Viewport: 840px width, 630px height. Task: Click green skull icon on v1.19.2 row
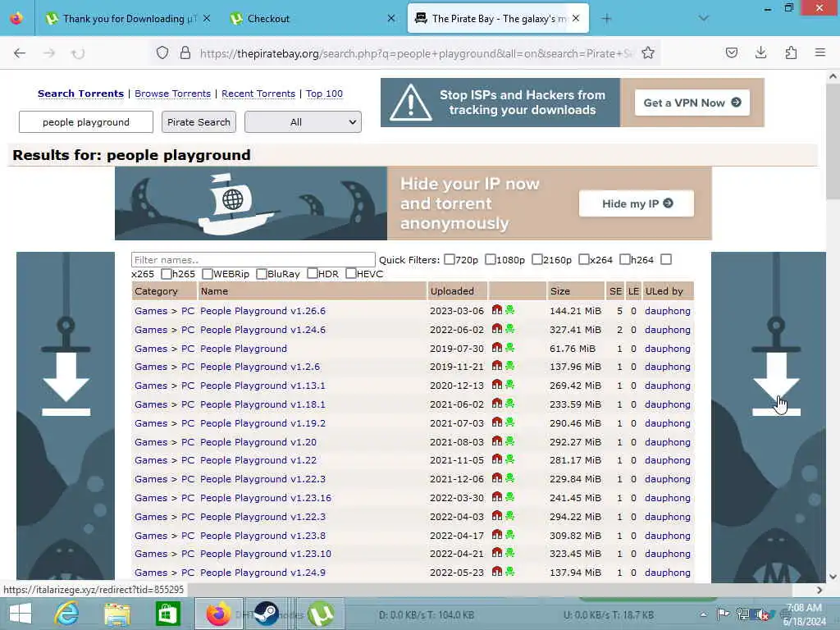click(x=509, y=422)
